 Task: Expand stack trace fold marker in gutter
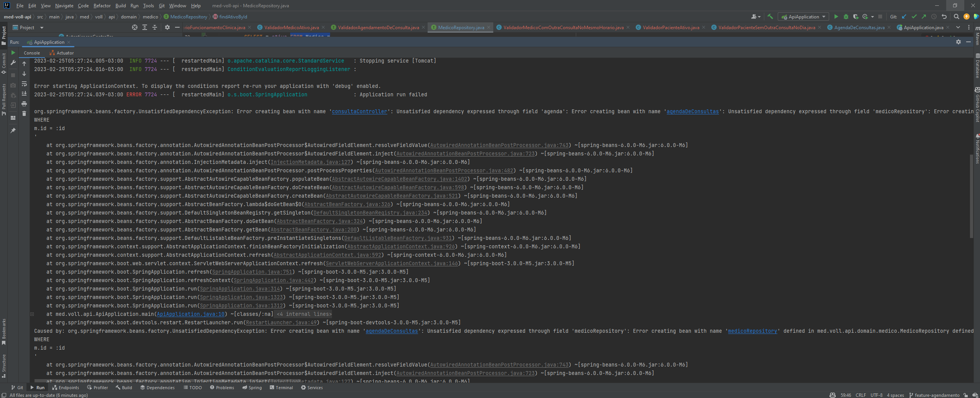coord(32,314)
